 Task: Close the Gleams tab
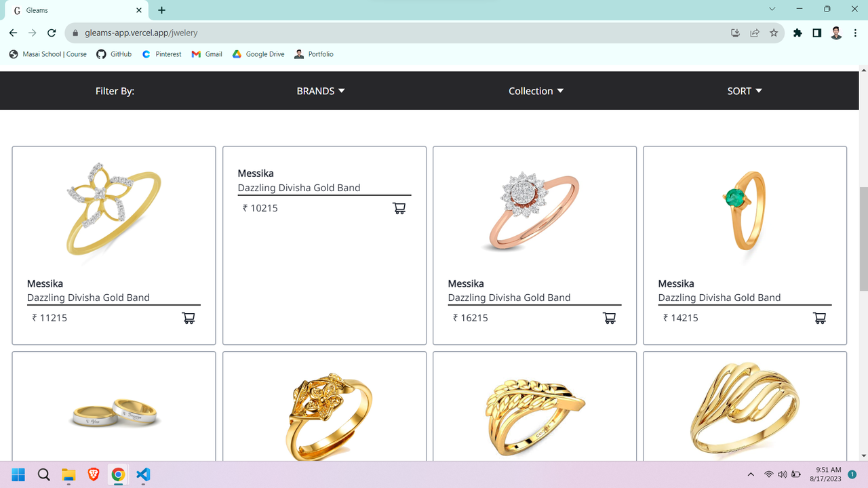click(138, 10)
